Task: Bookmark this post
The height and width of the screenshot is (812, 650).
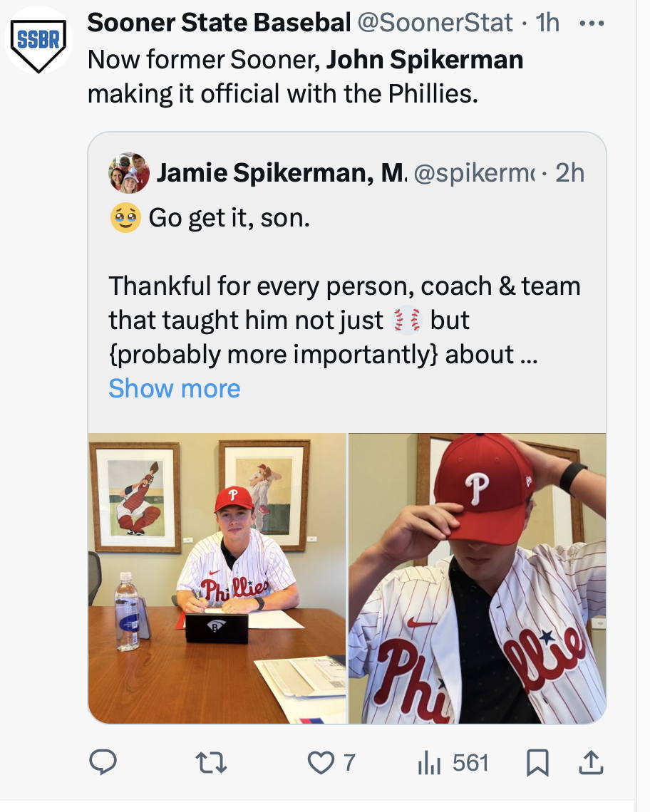Action: (x=537, y=764)
